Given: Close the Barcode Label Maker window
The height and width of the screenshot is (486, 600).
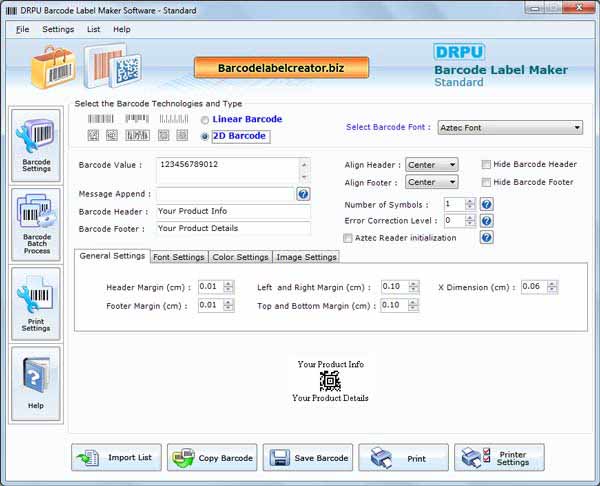Looking at the screenshot, I should (x=580, y=7).
